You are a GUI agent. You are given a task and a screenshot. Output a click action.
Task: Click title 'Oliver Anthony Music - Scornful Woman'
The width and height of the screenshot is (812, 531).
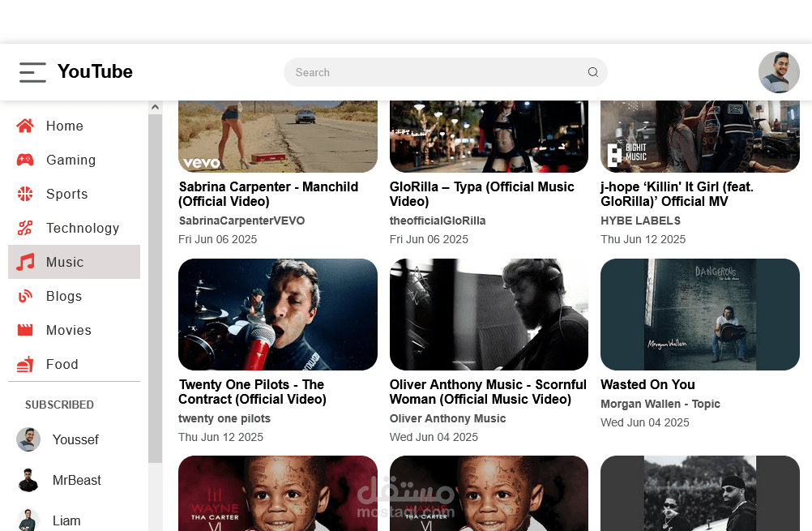(x=488, y=392)
